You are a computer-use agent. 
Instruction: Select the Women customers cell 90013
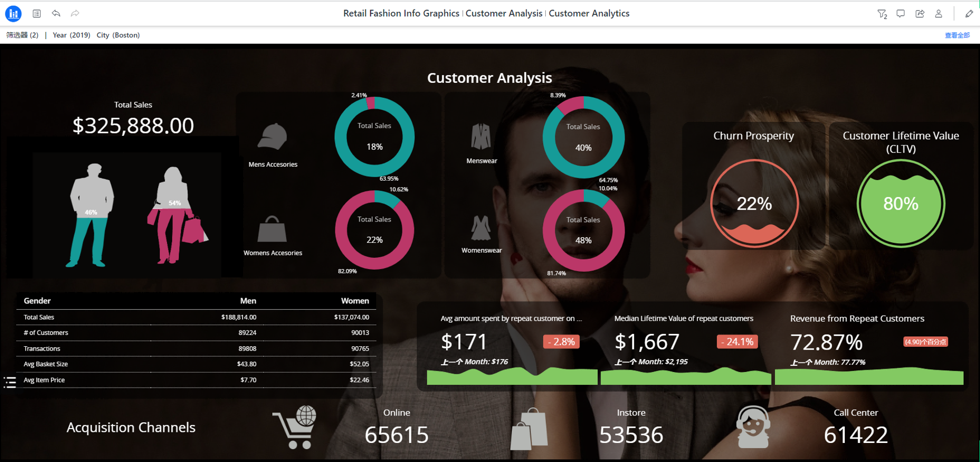[x=360, y=333]
